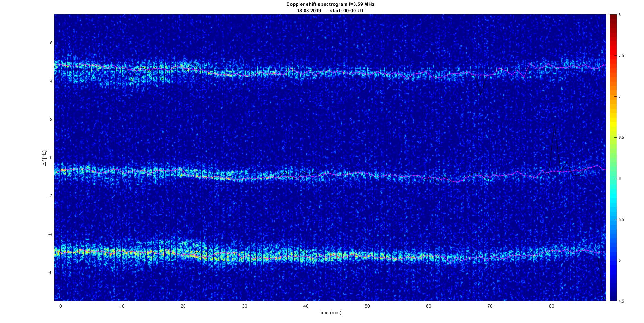Viewport: 644px width, 323px height.
Task: Click the y-axis tick label -2
Action: click(51, 196)
